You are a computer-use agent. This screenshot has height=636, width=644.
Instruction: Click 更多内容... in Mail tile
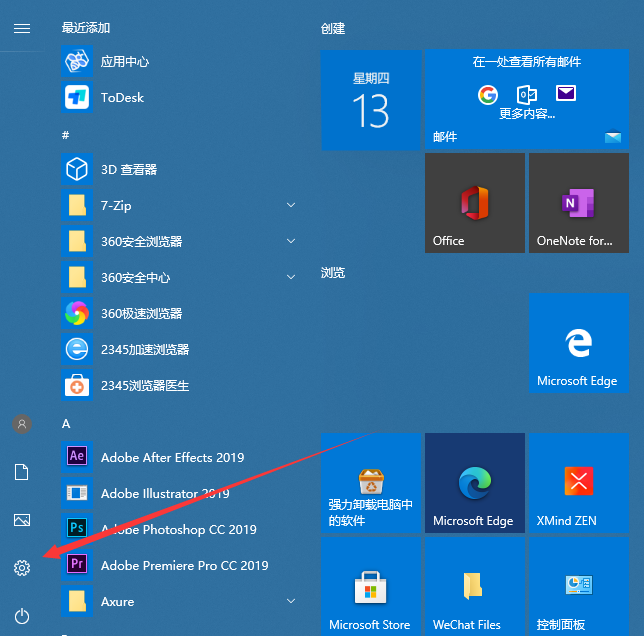tap(527, 113)
